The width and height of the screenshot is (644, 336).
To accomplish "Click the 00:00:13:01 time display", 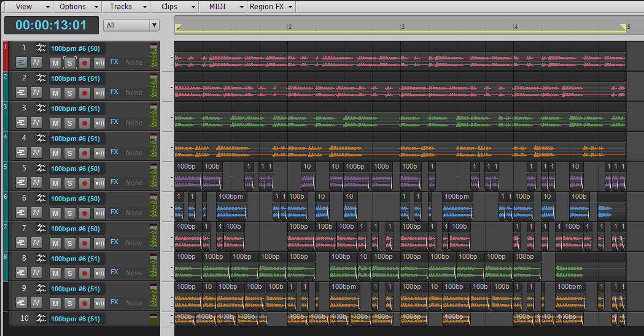I will (x=52, y=25).
